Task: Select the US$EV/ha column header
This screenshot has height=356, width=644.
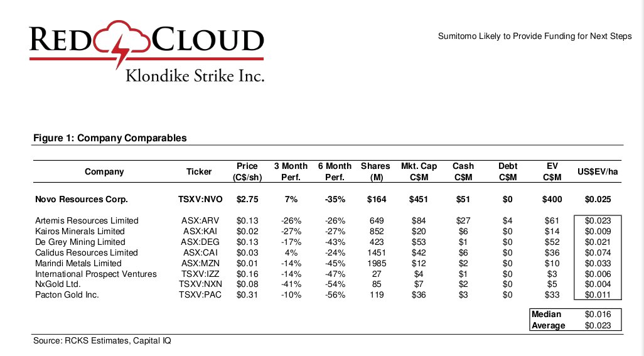Action: point(597,171)
